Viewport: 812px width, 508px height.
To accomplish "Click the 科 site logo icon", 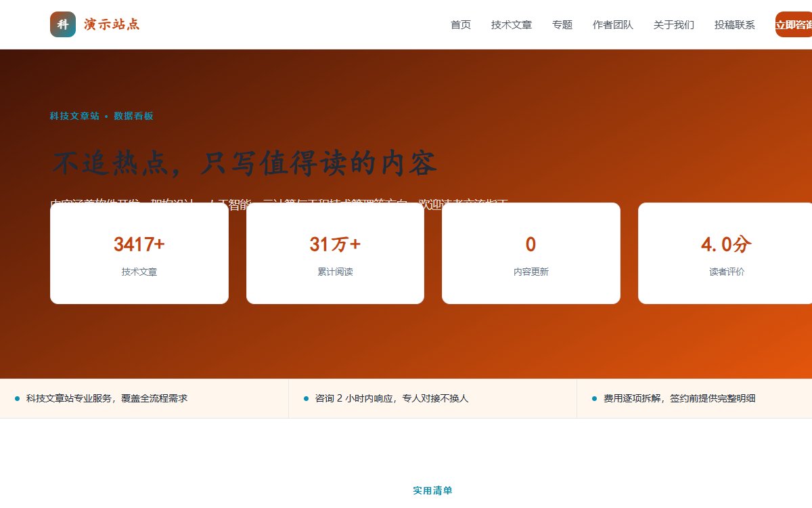I will pyautogui.click(x=63, y=24).
